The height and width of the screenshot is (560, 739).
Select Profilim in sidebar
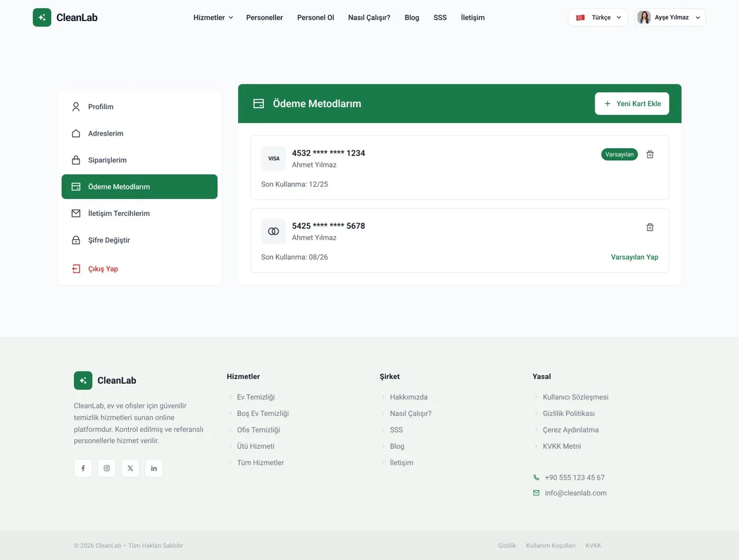pos(139,107)
